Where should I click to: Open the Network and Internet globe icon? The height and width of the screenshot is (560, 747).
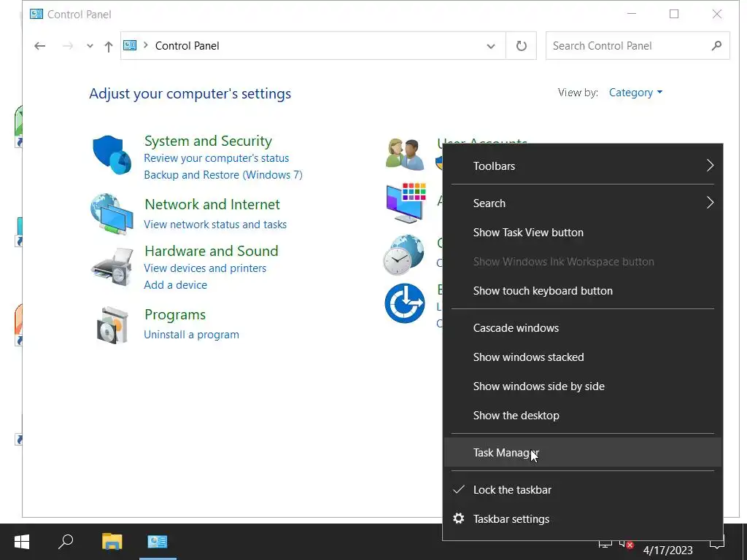click(112, 214)
